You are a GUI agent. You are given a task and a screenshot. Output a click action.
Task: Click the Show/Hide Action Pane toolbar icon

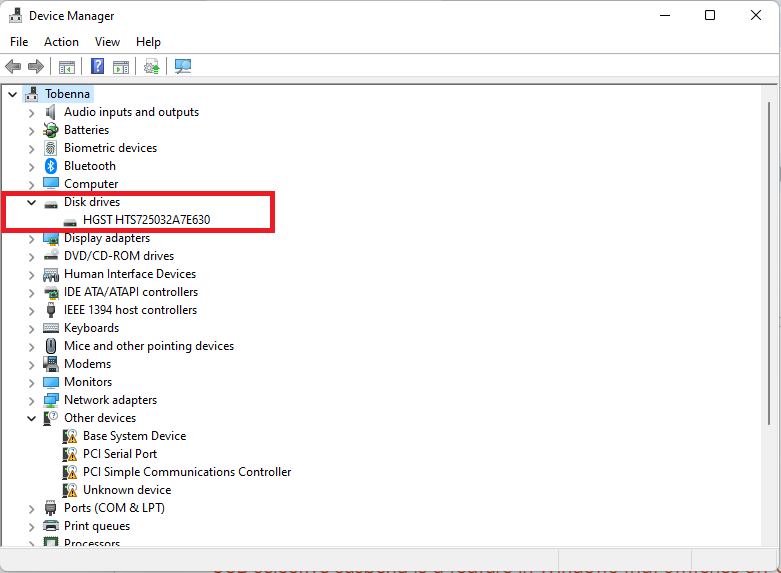coord(121,66)
